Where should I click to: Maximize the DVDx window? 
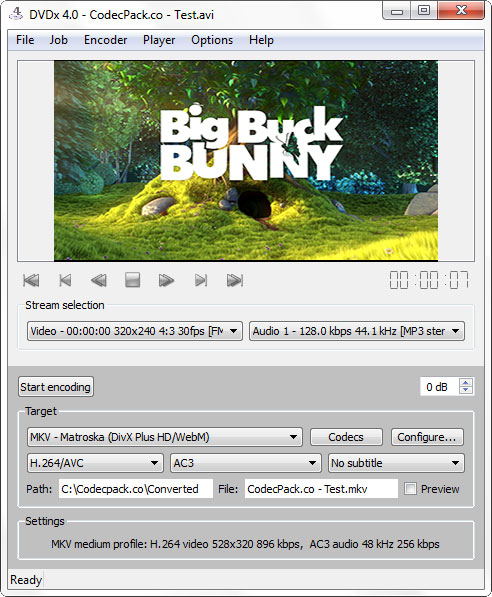[424, 10]
